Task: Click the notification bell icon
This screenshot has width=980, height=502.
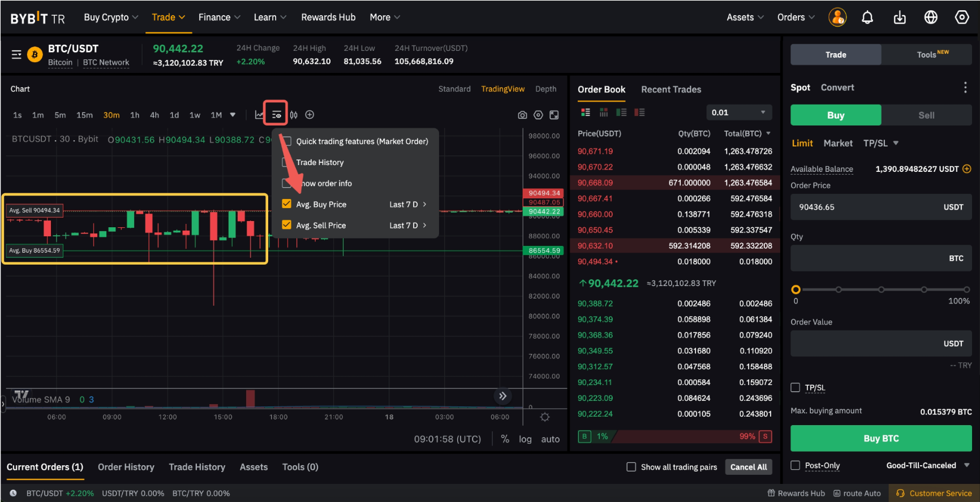Action: (x=867, y=18)
